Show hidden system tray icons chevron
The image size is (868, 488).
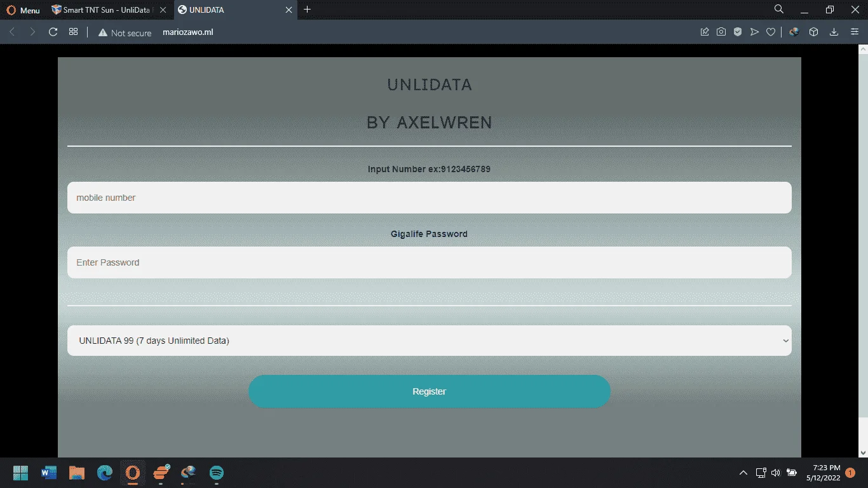click(743, 473)
